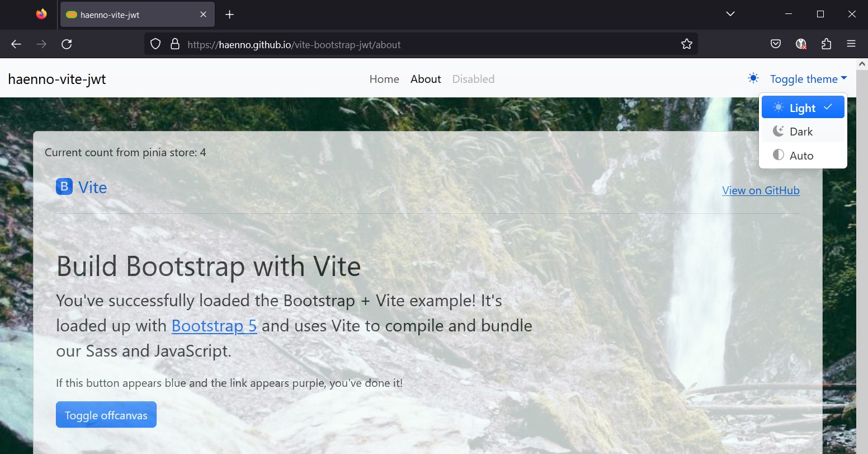868x454 pixels.
Task: Collapse the Toggle theme dropdown
Action: (x=809, y=79)
